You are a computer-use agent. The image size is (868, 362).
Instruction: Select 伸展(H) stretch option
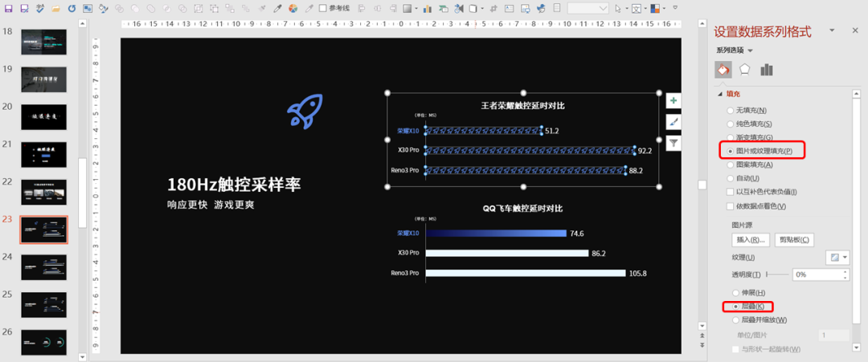click(749, 292)
